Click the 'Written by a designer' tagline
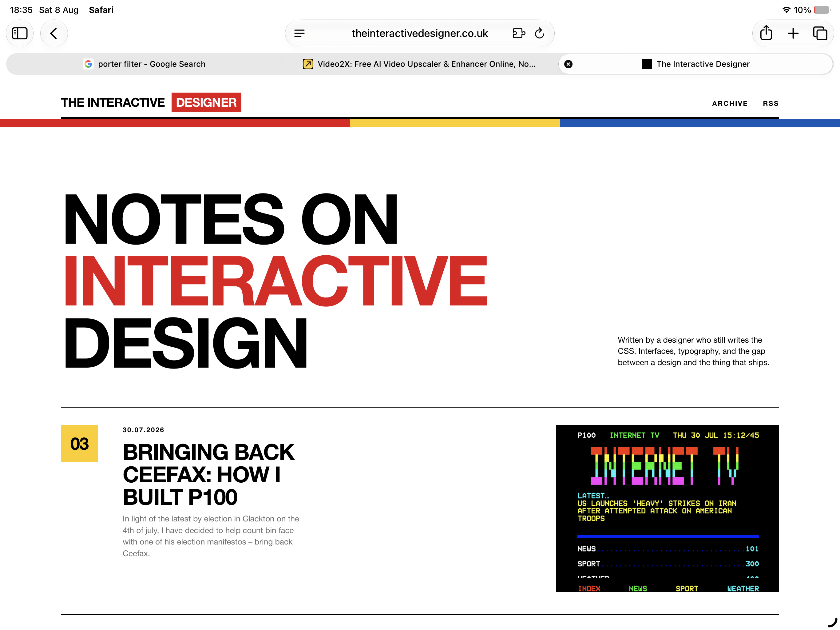 693,351
